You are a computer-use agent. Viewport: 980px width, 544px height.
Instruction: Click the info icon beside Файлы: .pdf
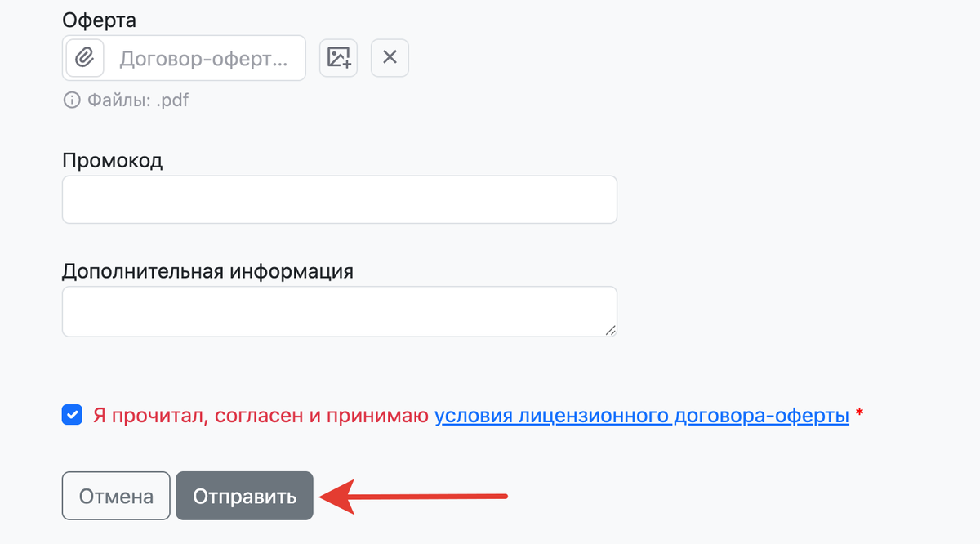(72, 100)
